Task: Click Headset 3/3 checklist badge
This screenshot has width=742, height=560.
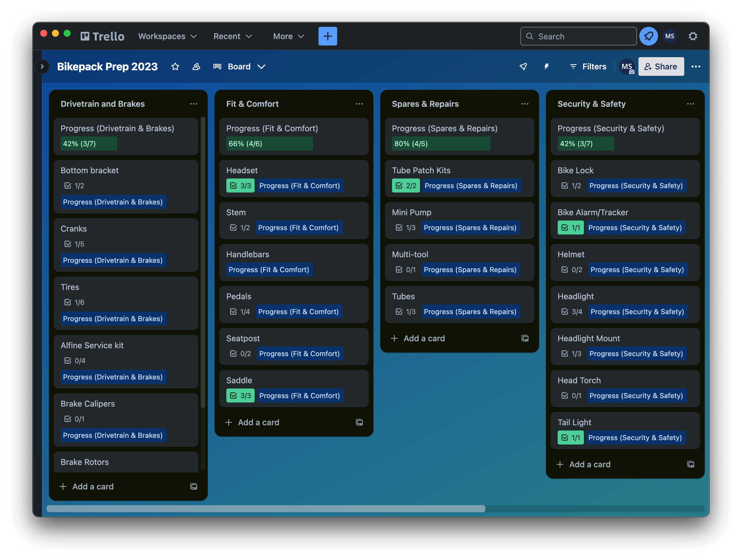Action: pyautogui.click(x=240, y=185)
